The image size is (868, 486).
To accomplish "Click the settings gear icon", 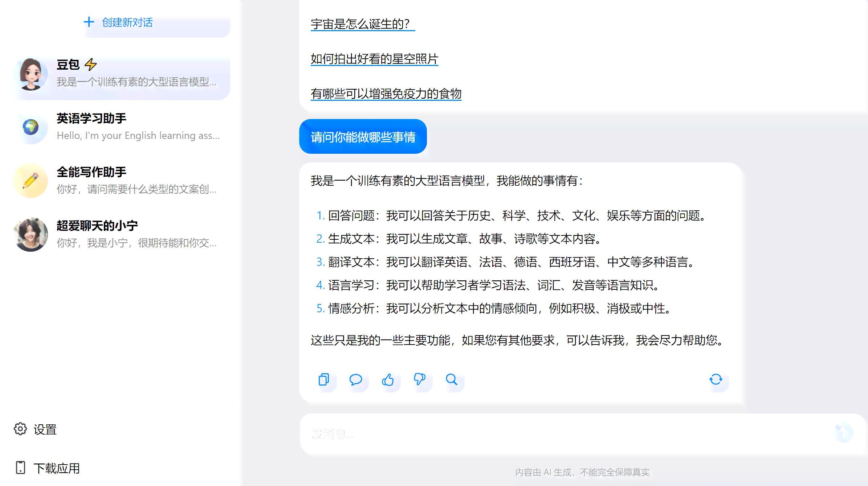I will click(x=20, y=429).
